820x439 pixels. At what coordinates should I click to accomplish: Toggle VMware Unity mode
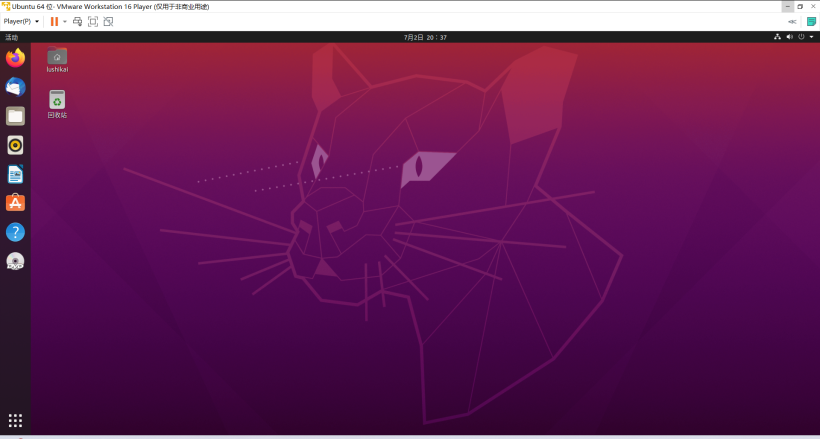pyautogui.click(x=108, y=21)
